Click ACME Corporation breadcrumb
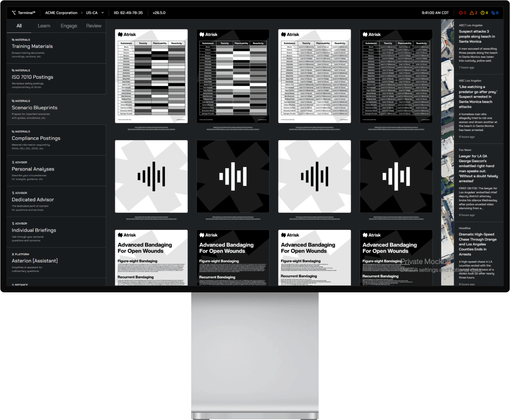This screenshot has height=420, width=510. (61, 13)
